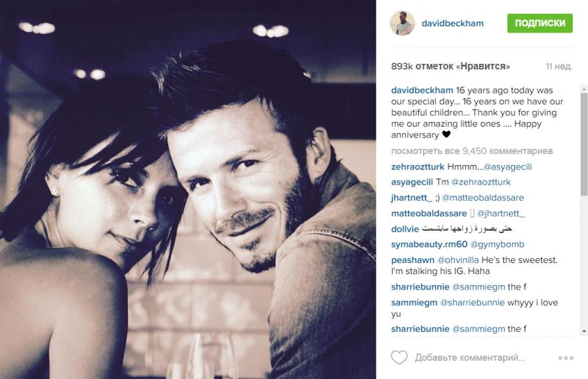Click the 11 нед. post timestamp
The width and height of the screenshot is (588, 379).
click(559, 67)
